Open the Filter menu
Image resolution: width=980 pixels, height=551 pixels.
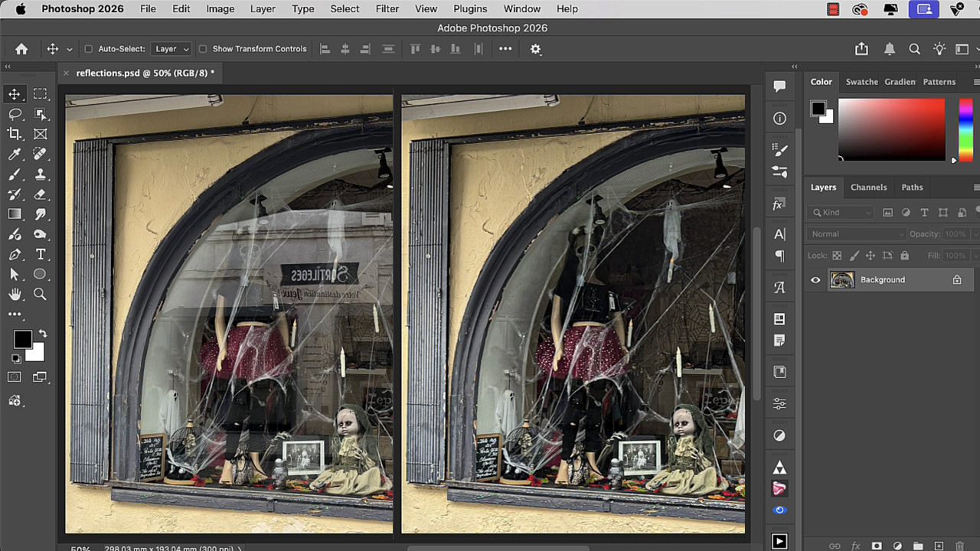coord(387,9)
